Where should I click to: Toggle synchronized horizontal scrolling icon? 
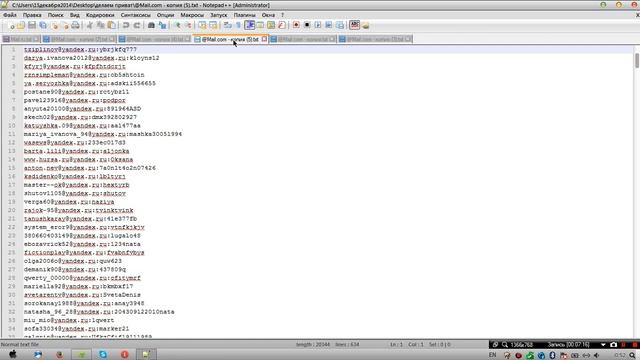[213, 25]
